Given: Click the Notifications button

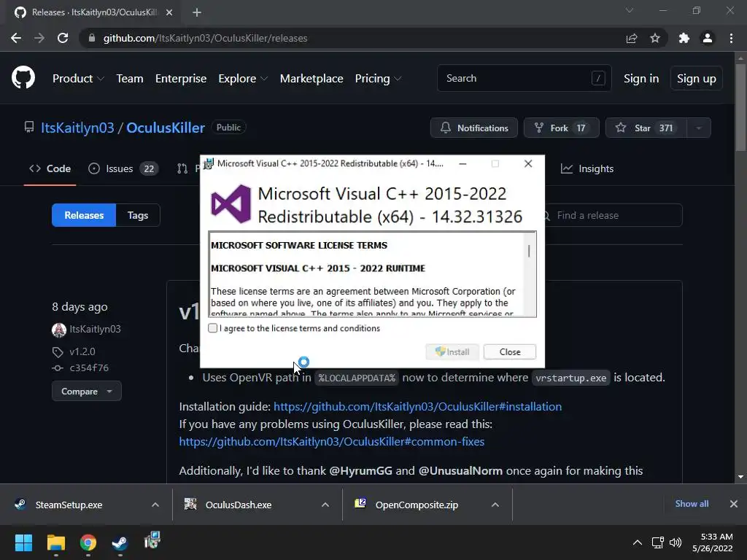Looking at the screenshot, I should click(x=474, y=128).
